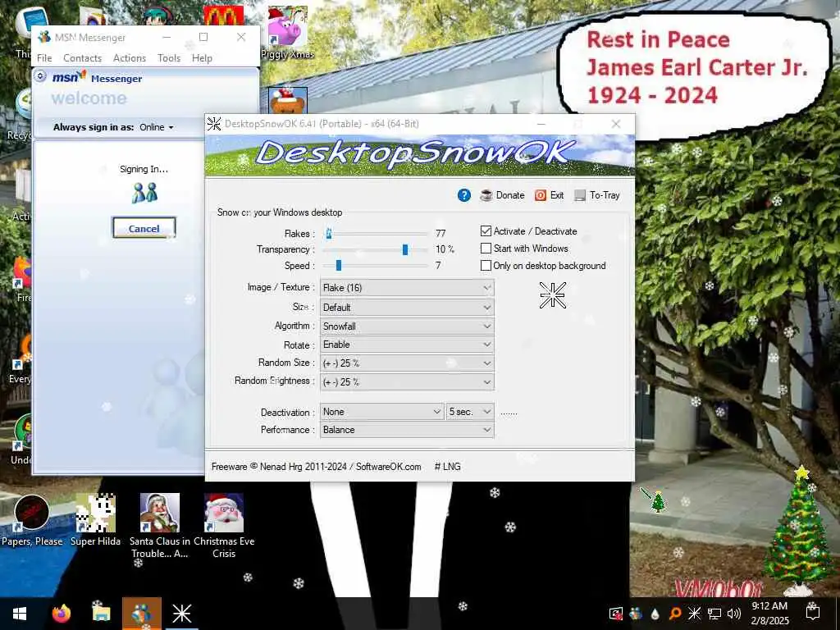Click the MSN Messenger tray icon
840x630 pixels.
[636, 614]
